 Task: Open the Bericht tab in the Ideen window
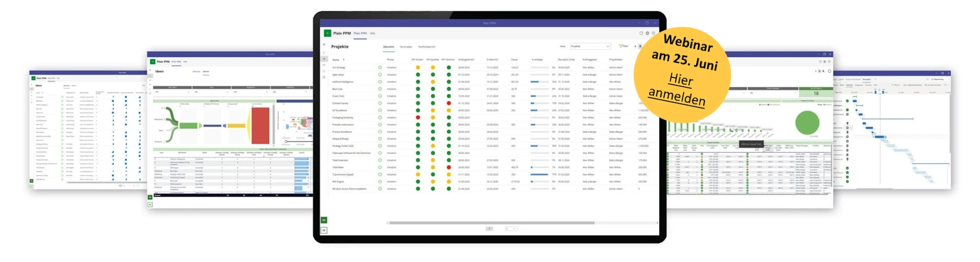click(x=206, y=71)
